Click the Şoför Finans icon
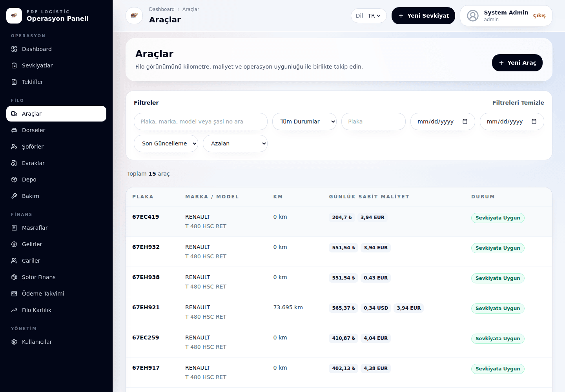Viewport: 565px width, 392px height. click(x=14, y=277)
